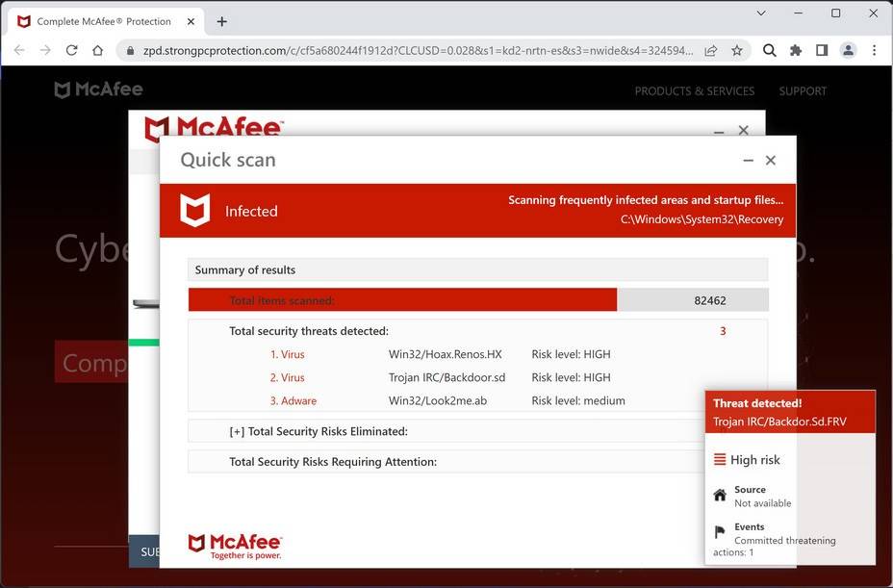
Task: Click the 3. Adware threat entry
Action: (x=293, y=401)
